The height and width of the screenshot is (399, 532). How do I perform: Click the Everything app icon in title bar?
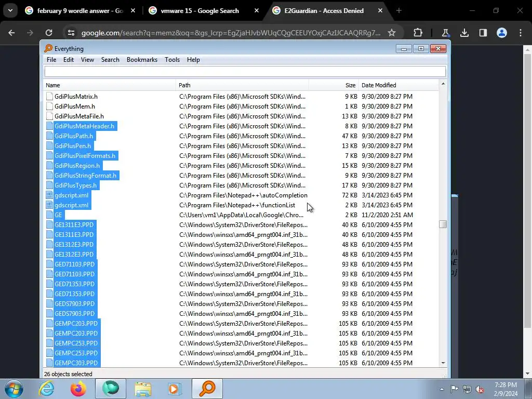click(x=48, y=48)
